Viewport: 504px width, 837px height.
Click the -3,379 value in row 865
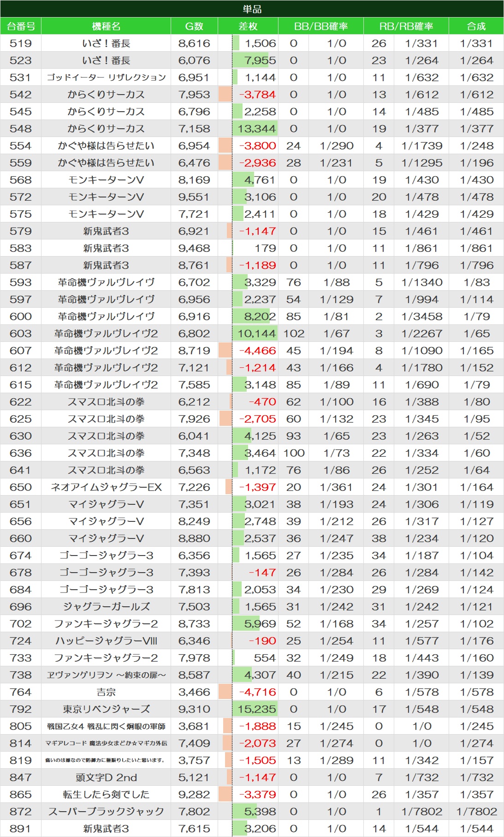tap(257, 795)
